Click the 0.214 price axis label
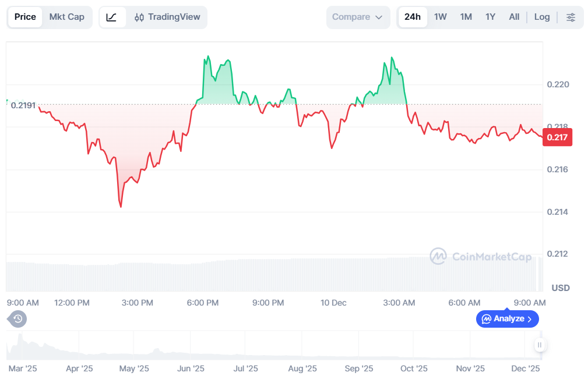Image resolution: width=588 pixels, height=376 pixels. click(x=558, y=212)
